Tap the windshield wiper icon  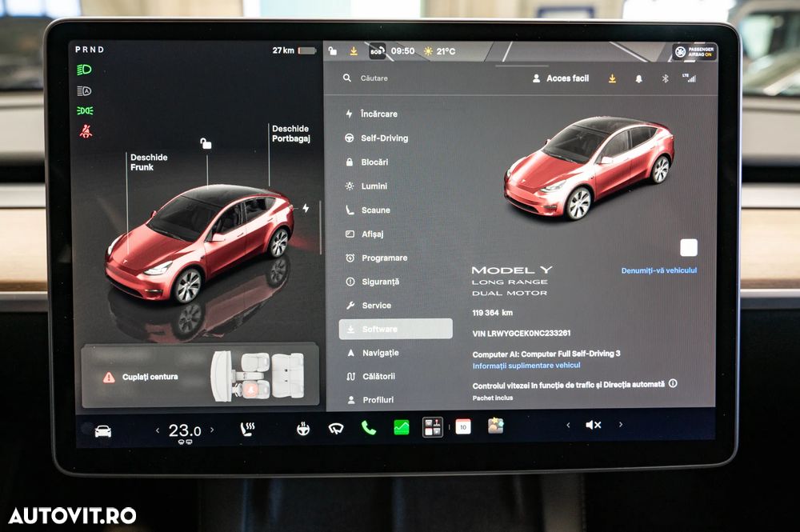tap(336, 429)
